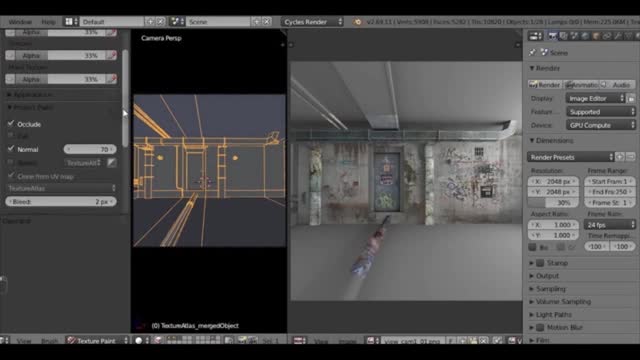This screenshot has height=360, width=640.
Task: Add a new render preset with plus button
Action: click(x=620, y=157)
